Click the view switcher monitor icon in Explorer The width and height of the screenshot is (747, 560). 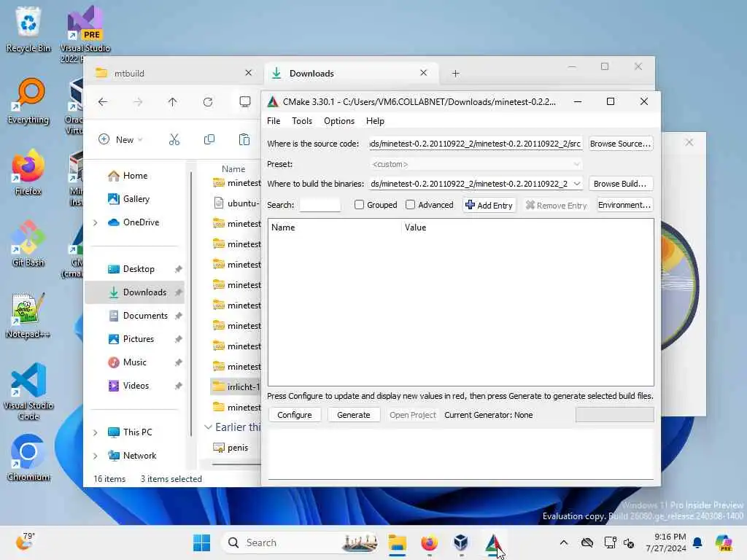click(245, 102)
